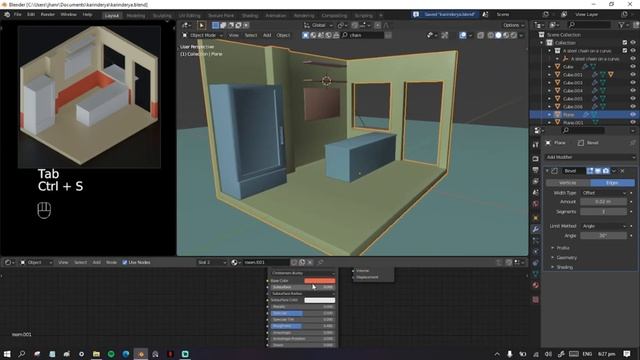Switch to the Modeling workspace tab
This screenshot has height=360, width=640.
pyautogui.click(x=136, y=16)
